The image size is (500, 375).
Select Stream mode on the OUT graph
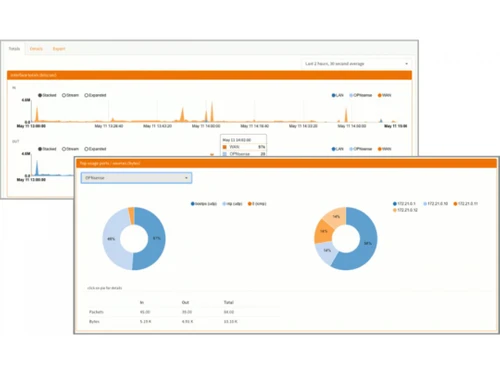click(x=70, y=149)
